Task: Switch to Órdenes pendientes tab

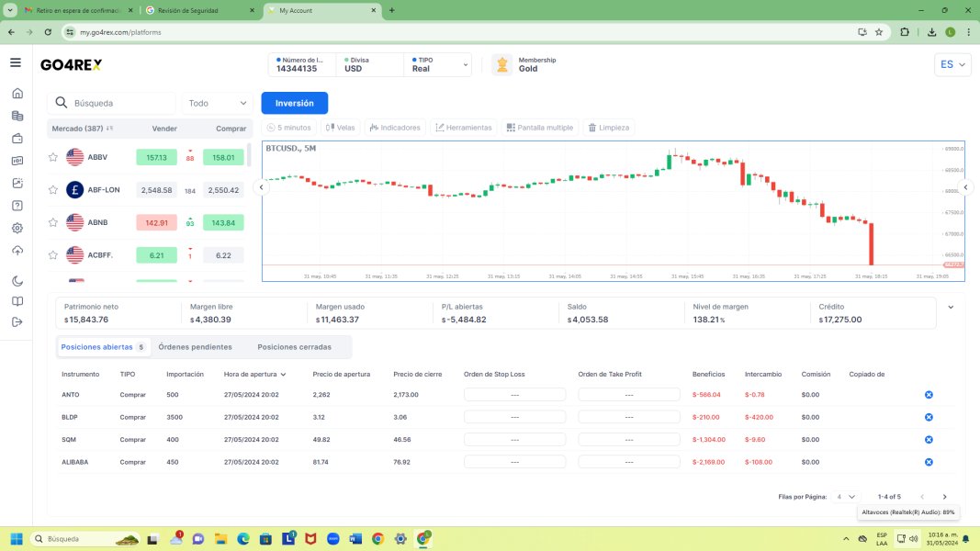Action: pos(195,347)
